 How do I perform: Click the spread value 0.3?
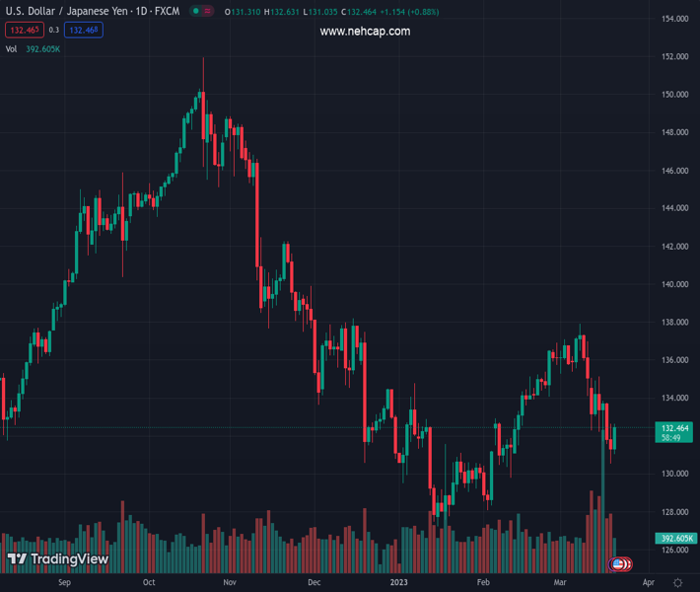54,31
